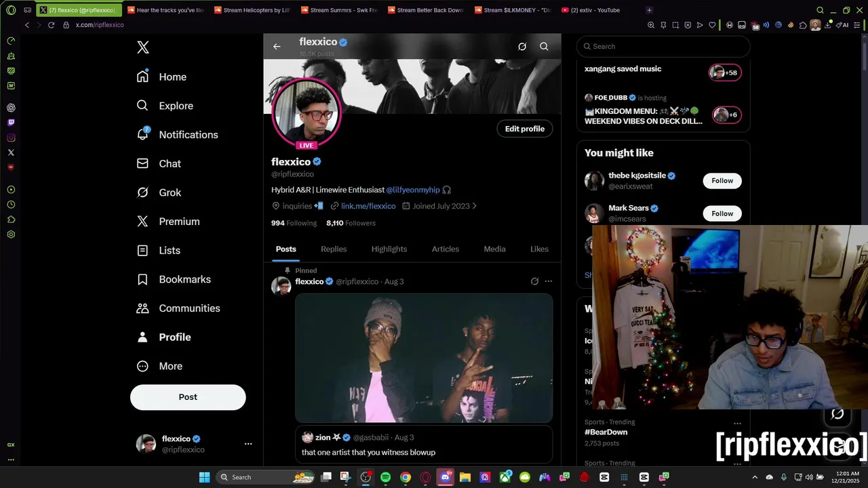Open More options in sidebar

coord(159,366)
